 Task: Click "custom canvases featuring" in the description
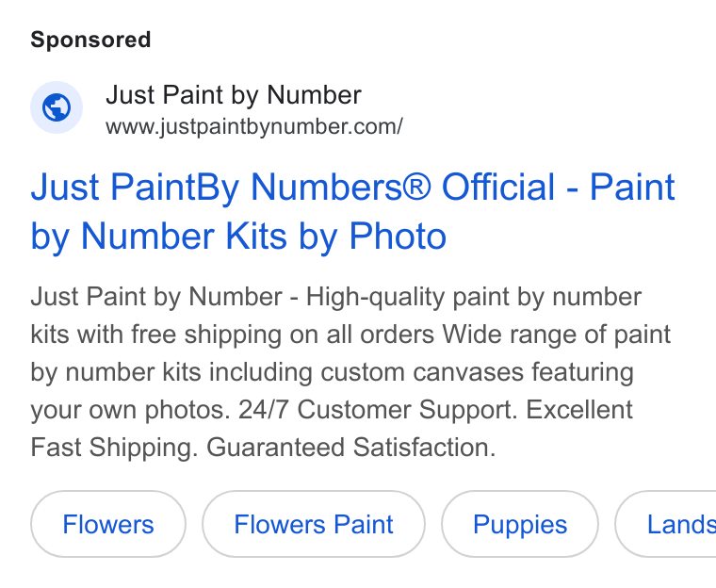478,372
